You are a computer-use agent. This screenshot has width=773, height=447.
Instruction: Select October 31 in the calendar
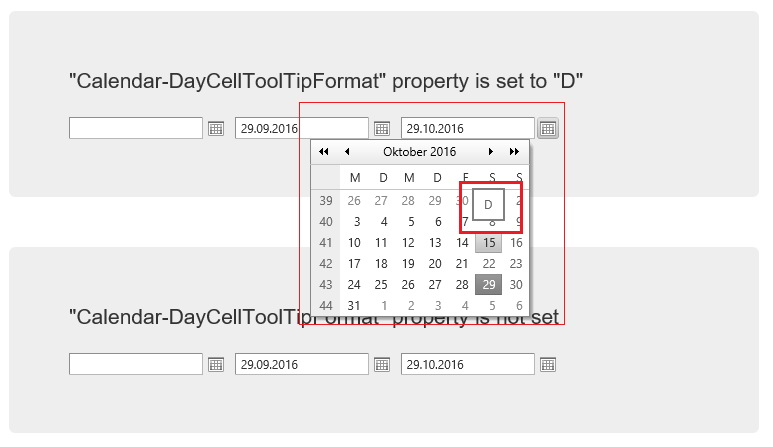tap(354, 305)
